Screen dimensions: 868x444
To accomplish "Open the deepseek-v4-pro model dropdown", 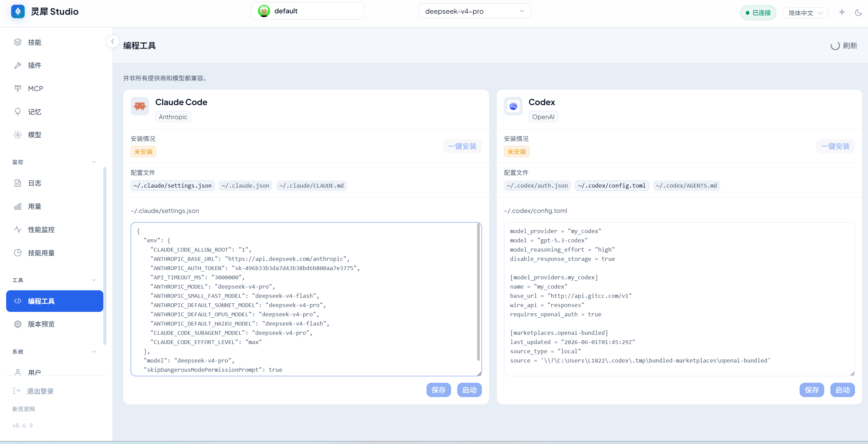I will pos(475,11).
